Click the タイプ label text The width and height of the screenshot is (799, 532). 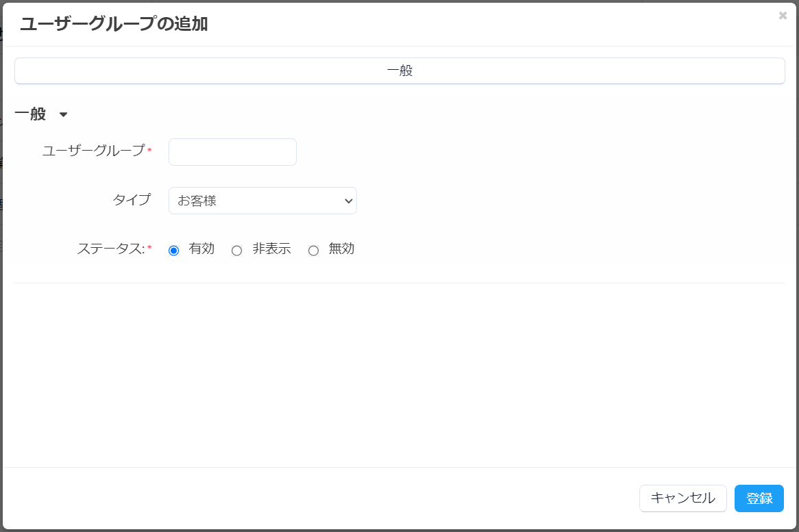(x=132, y=199)
